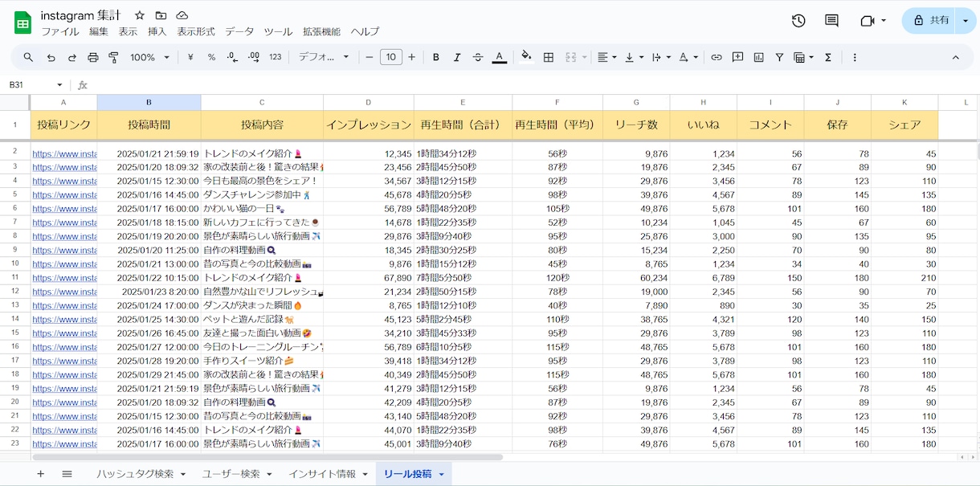Image resolution: width=980 pixels, height=486 pixels.
Task: Pick a cell fill color
Action: tap(526, 57)
